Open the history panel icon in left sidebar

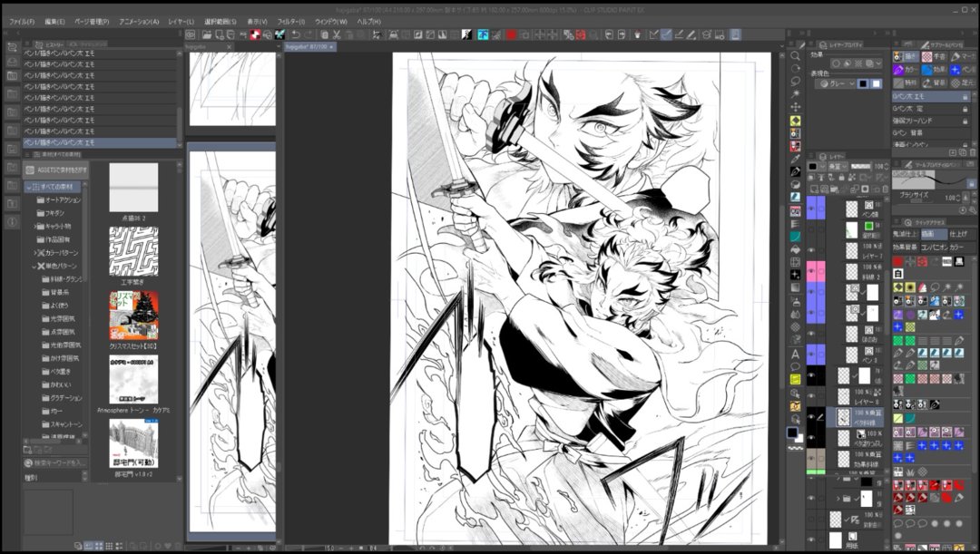[x=12, y=47]
